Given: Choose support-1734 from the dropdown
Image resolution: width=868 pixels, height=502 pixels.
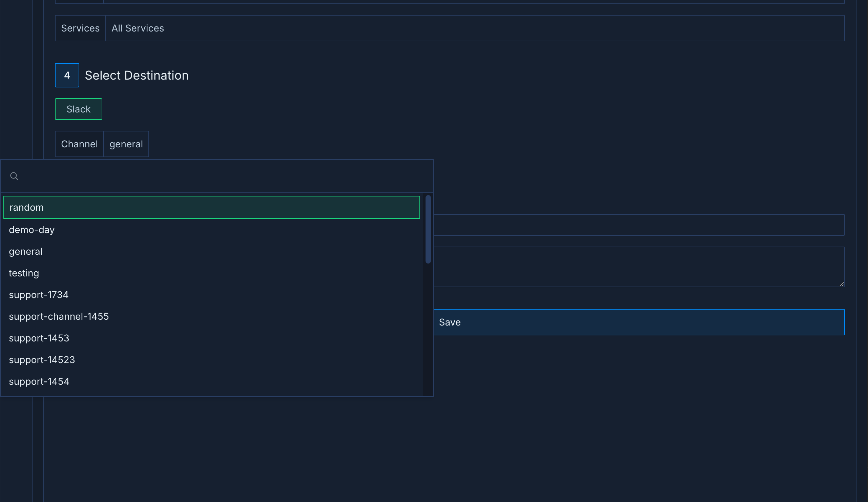Looking at the screenshot, I should click(x=39, y=295).
